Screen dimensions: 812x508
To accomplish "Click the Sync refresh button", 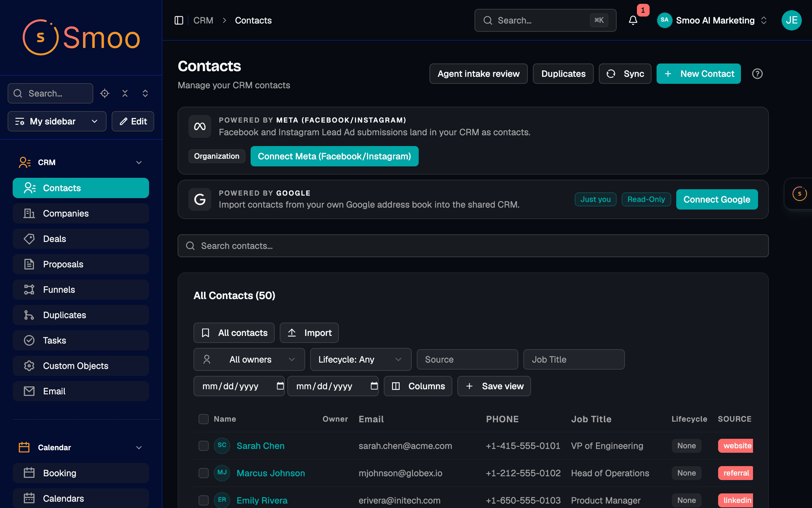I will [x=625, y=74].
